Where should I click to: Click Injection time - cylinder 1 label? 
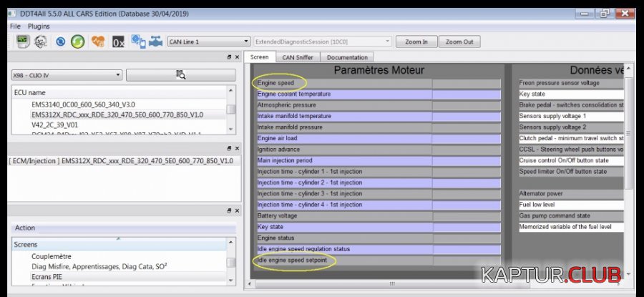pos(310,172)
